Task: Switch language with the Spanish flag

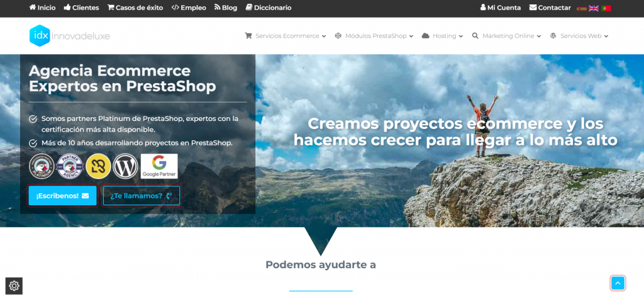Action: point(582,8)
